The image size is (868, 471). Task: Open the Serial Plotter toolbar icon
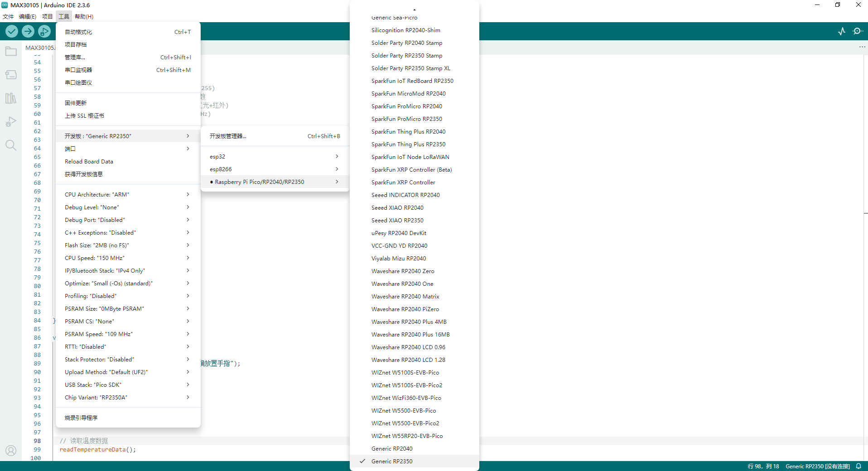click(842, 31)
